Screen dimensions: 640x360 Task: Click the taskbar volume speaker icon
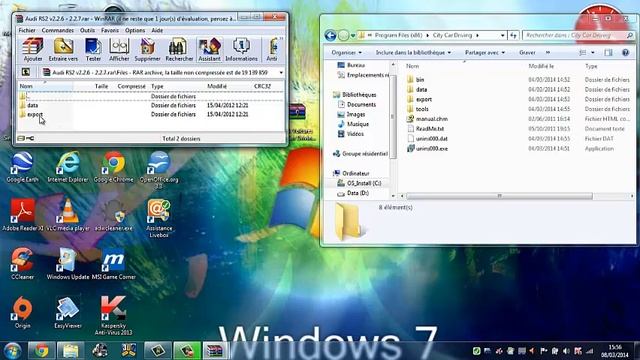click(x=566, y=351)
